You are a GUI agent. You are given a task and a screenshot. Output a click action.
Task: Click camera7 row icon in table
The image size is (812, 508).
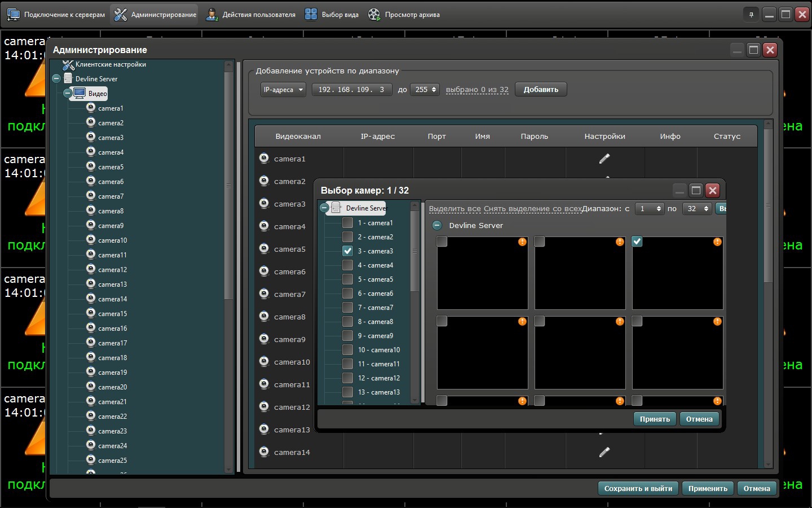click(x=264, y=294)
